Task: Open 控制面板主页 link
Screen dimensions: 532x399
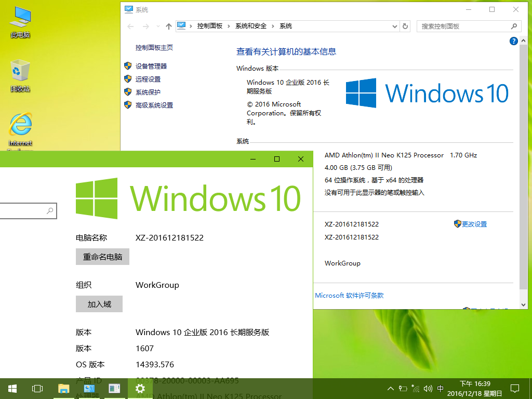Action: [x=154, y=48]
